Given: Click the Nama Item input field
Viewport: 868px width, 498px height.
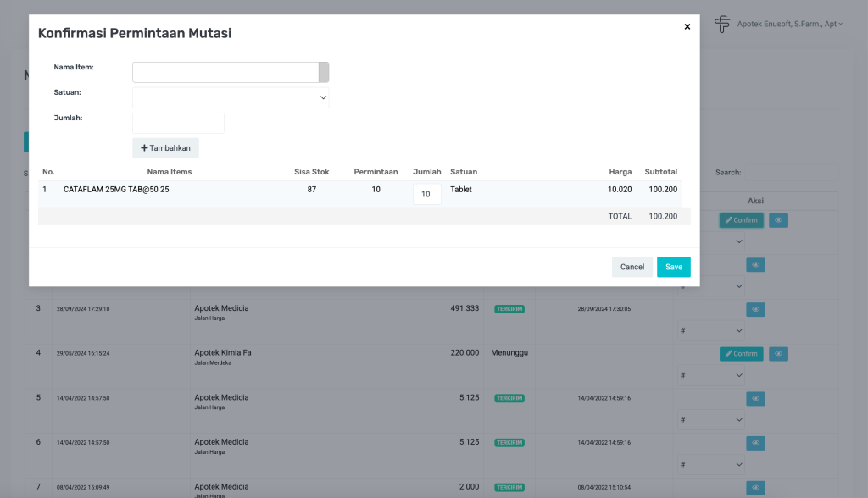Looking at the screenshot, I should click(x=225, y=72).
